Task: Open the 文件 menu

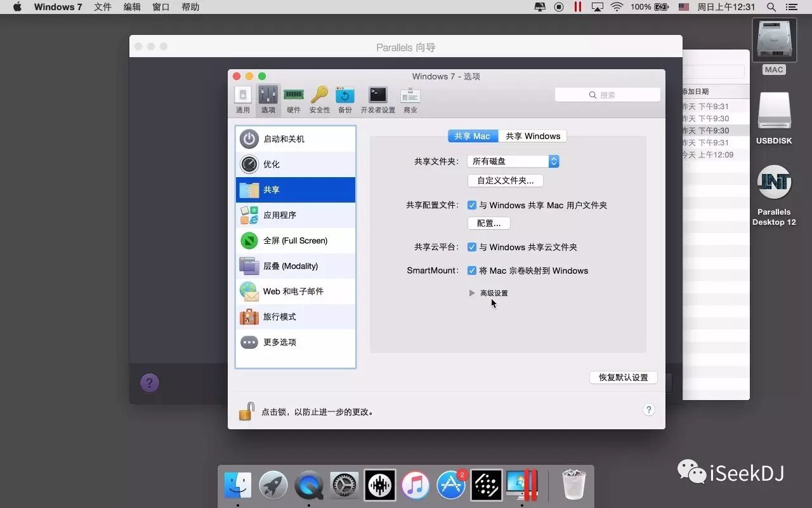Action: [x=103, y=7]
